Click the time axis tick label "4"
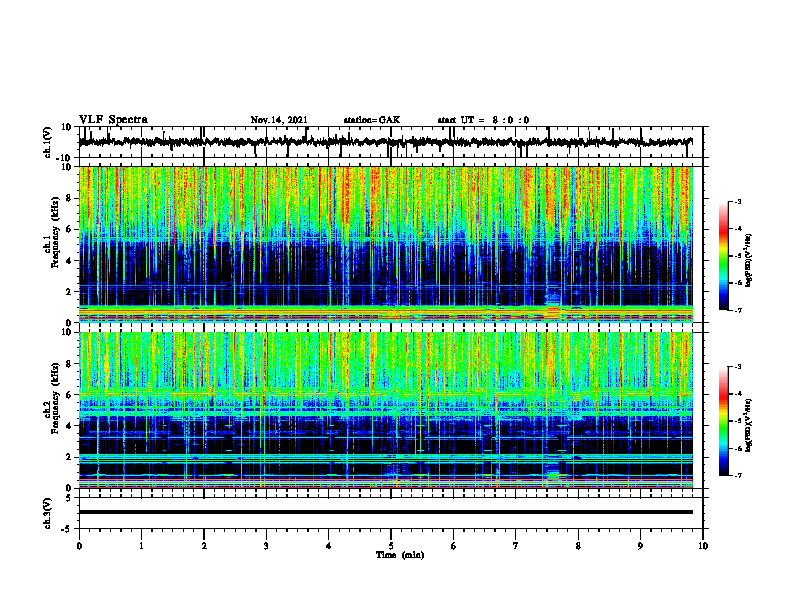This screenshot has height=612, width=792. (x=329, y=546)
